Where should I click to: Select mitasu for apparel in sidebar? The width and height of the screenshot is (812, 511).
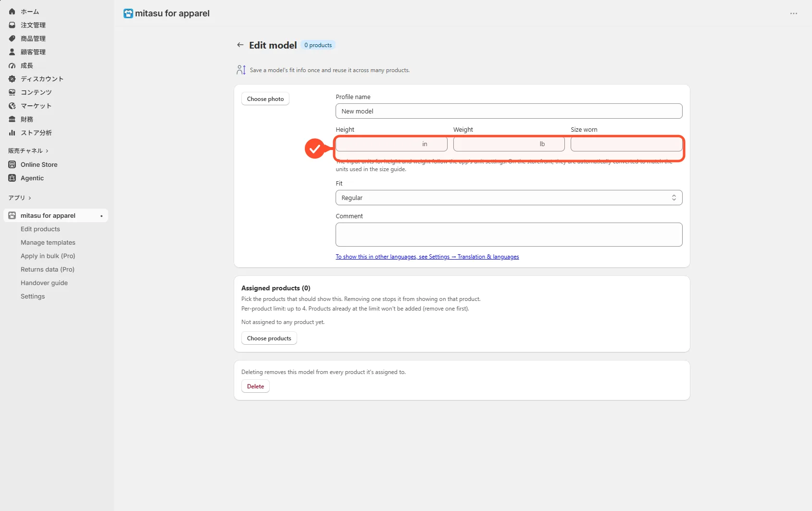pos(56,215)
